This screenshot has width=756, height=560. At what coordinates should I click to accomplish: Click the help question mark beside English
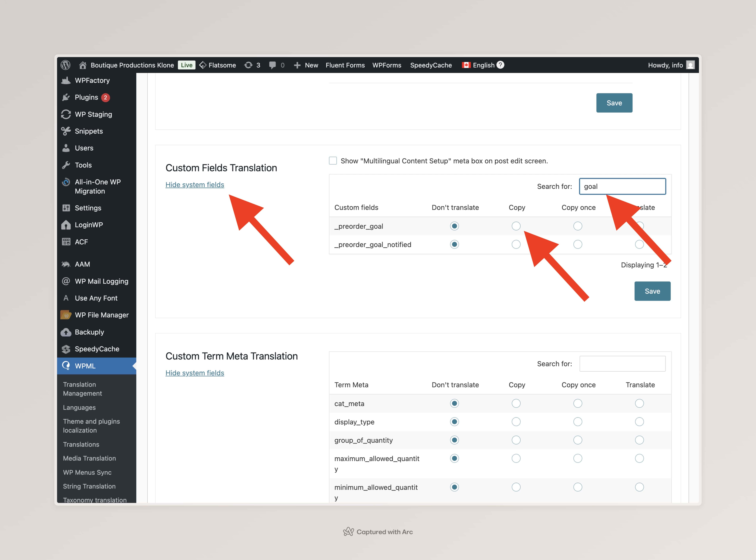pyautogui.click(x=500, y=65)
